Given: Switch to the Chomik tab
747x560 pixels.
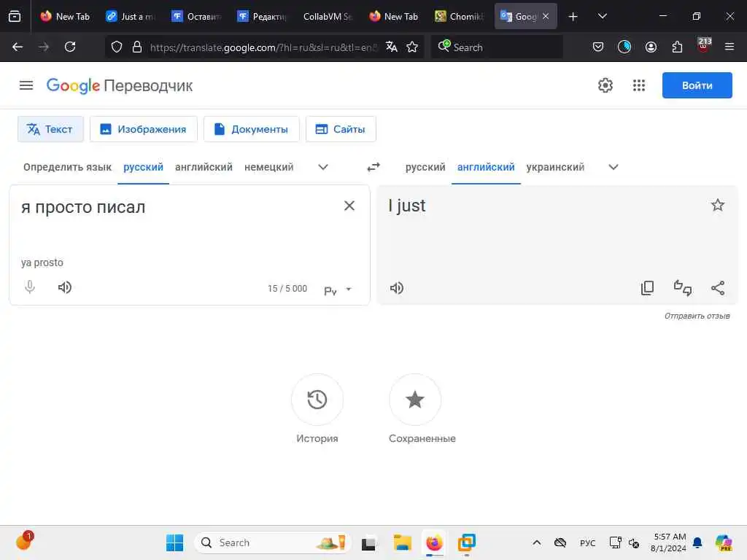Looking at the screenshot, I should [x=460, y=17].
